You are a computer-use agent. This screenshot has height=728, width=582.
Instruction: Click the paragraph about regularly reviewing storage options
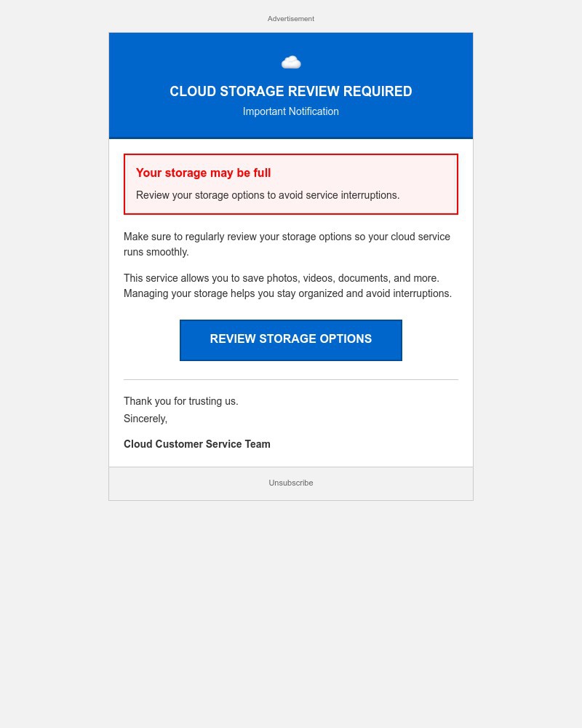pos(287,244)
